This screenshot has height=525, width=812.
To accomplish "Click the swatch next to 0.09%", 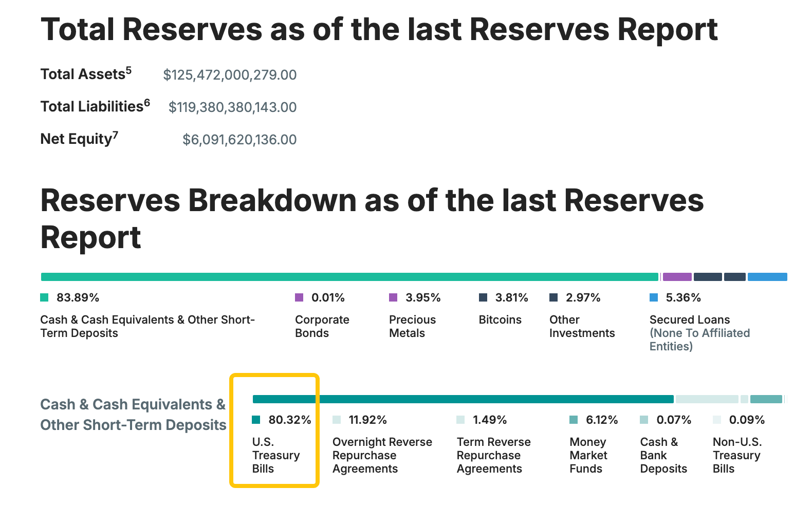I will [x=717, y=420].
